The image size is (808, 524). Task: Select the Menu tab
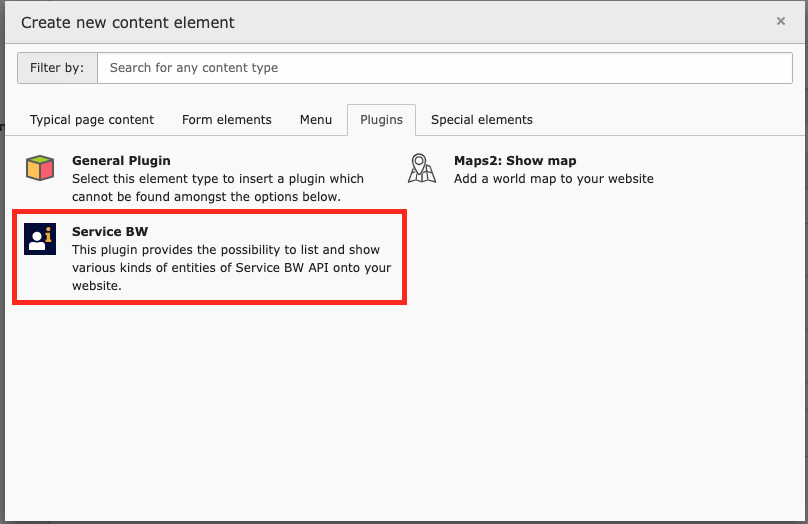click(x=316, y=120)
